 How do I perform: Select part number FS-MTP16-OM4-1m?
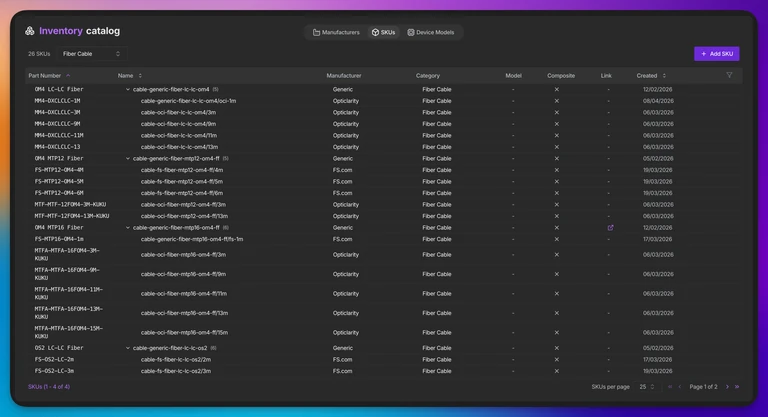pos(59,239)
